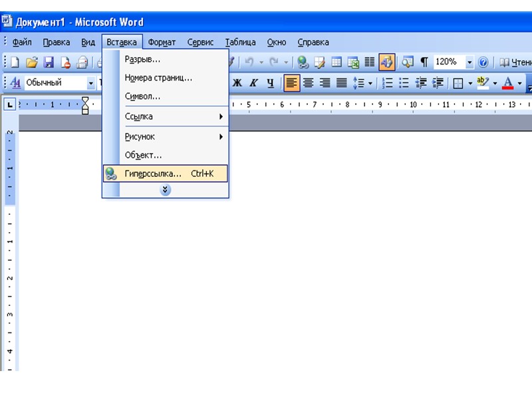Open the Undo history dropdown arrow
The height and width of the screenshot is (399, 532).
click(x=261, y=63)
